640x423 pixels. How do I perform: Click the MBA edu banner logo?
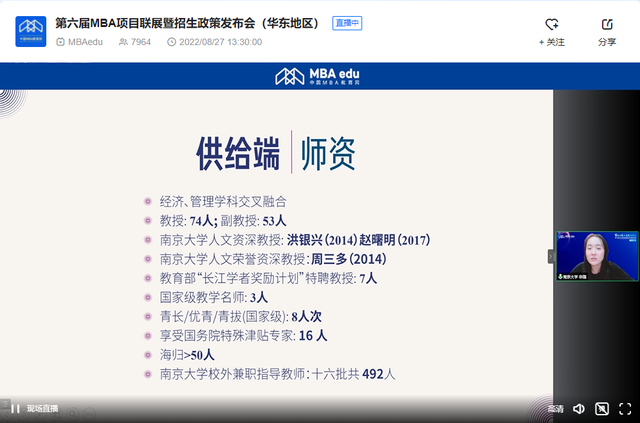[x=318, y=76]
